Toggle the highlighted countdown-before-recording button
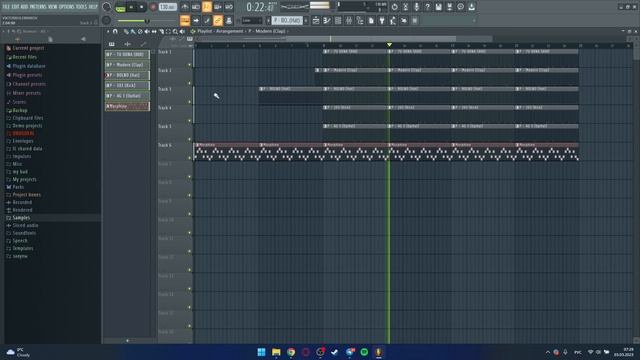This screenshot has height=360, width=640. pyautogui.click(x=207, y=7)
